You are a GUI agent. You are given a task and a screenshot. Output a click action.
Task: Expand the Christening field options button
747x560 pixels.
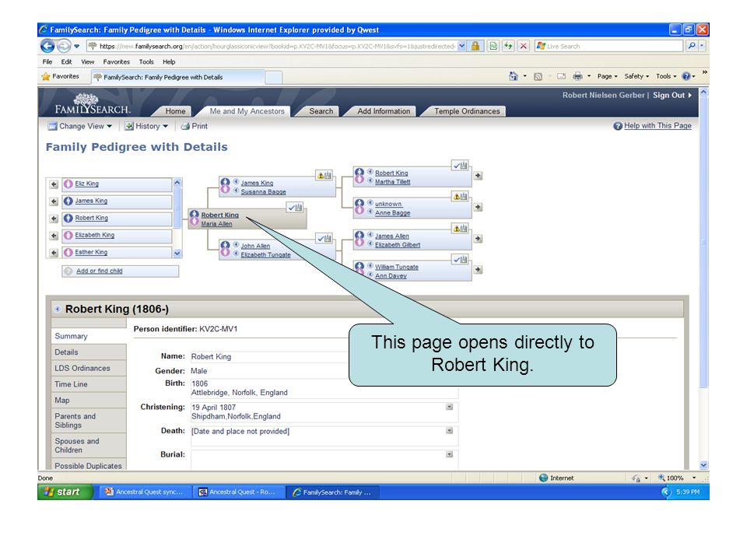point(449,407)
